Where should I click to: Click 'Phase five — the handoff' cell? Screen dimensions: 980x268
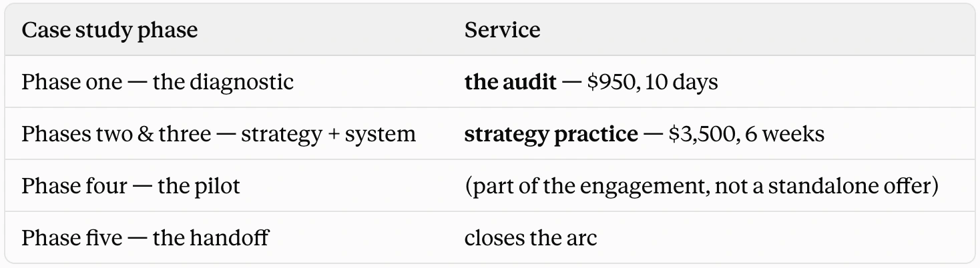[x=145, y=238]
